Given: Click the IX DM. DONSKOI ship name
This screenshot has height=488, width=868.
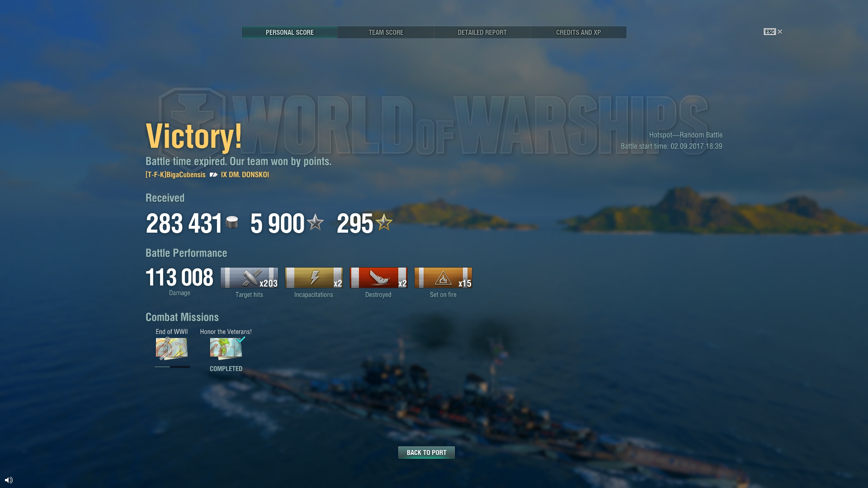Looking at the screenshot, I should [245, 175].
